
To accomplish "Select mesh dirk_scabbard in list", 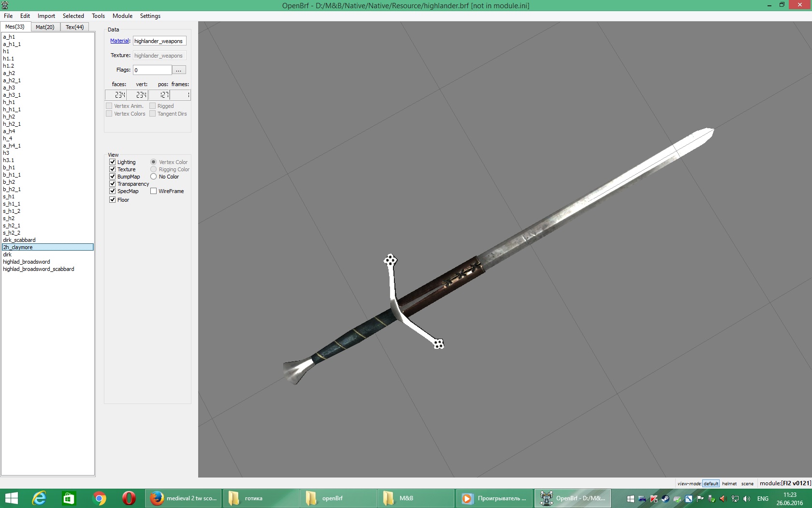I will (48, 240).
